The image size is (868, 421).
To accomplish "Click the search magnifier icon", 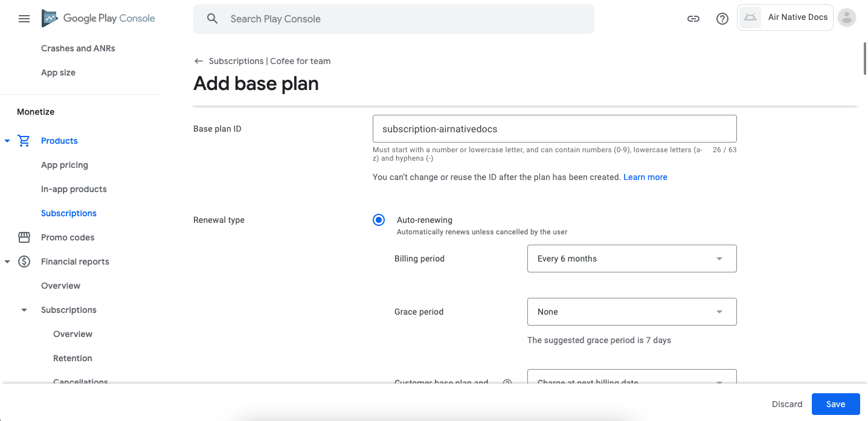I will [212, 19].
